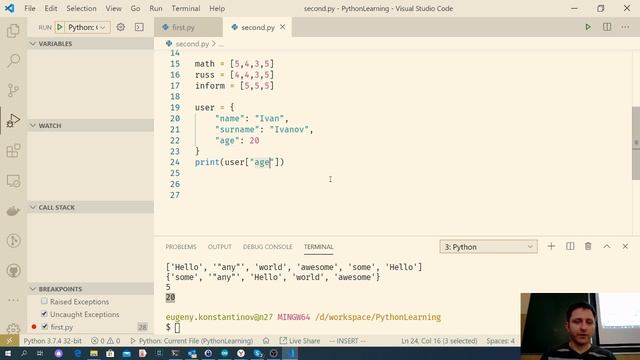This screenshot has height=360, width=640.
Task: Collapse the CALL STACK section
Action: coord(91,207)
